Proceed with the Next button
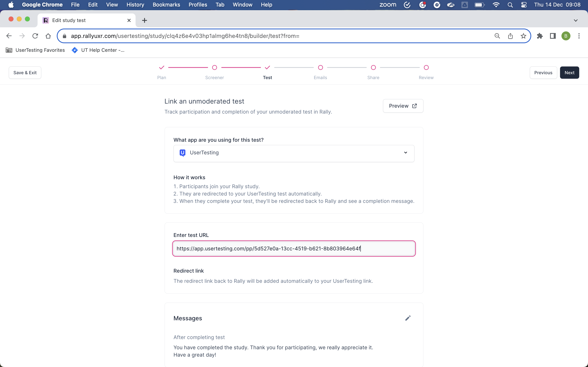 coord(570,72)
